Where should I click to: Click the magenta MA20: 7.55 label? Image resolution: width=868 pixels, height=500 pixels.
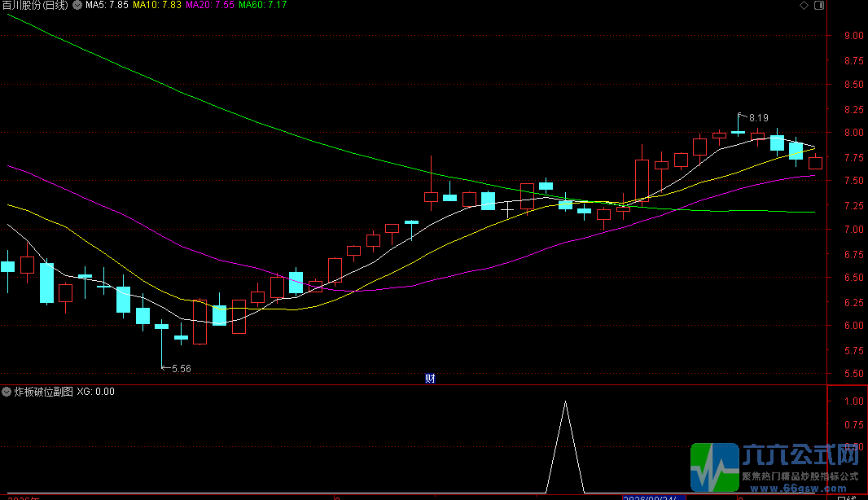pos(210,5)
